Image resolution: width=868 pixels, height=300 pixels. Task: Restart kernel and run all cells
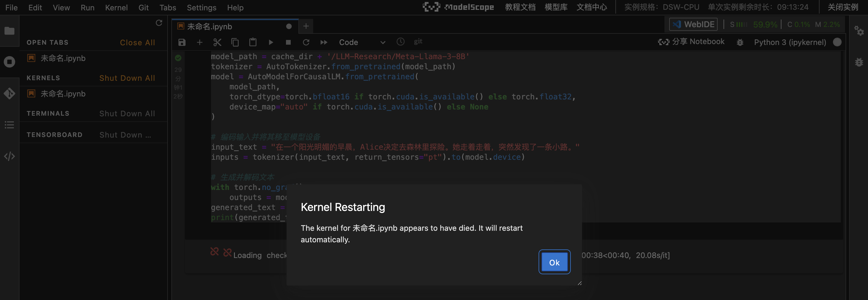point(324,42)
